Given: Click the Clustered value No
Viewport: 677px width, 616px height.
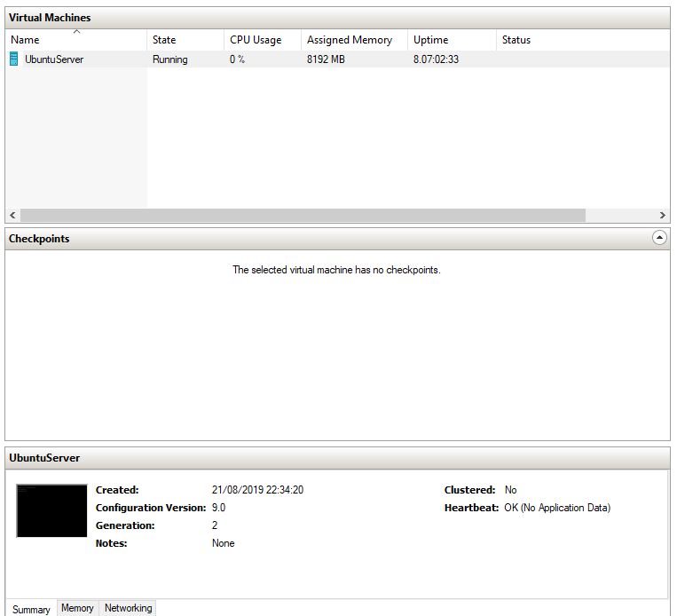Looking at the screenshot, I should pos(511,490).
